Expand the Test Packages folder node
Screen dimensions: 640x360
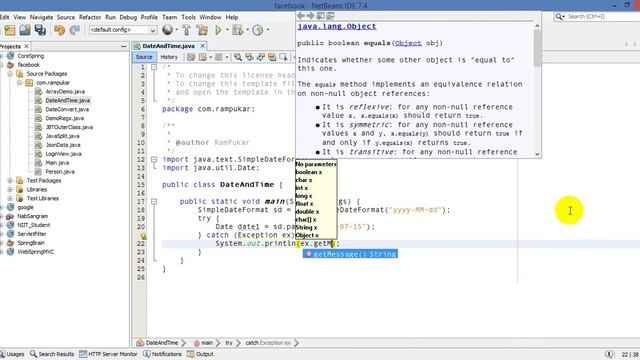[10, 180]
